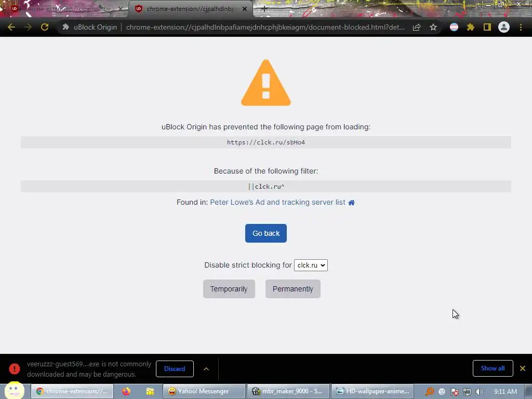Switch to HD-wallpaper-anime taskbar window
Viewport: 532px width, 399px height.
(372, 391)
